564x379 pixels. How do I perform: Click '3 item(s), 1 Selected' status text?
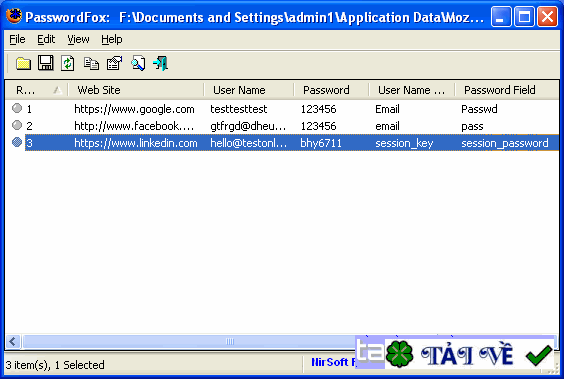55,365
